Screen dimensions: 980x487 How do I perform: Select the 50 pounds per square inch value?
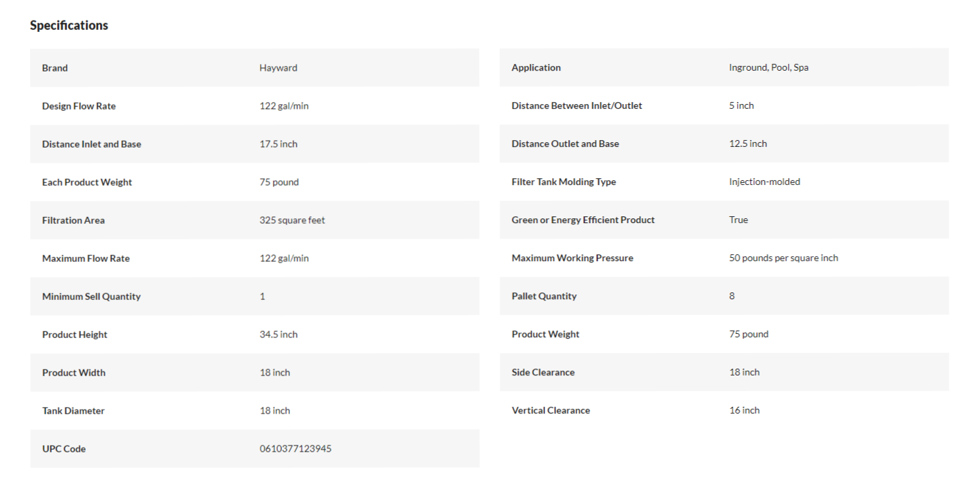coord(784,258)
